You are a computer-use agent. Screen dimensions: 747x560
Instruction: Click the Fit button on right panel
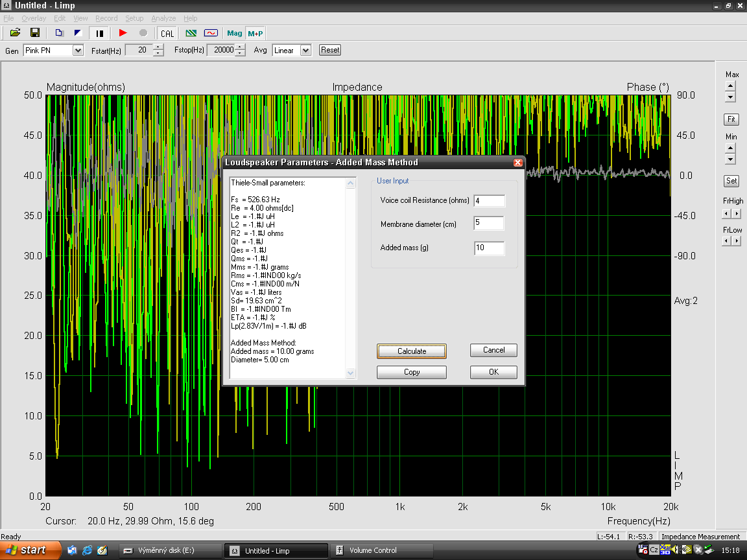731,120
